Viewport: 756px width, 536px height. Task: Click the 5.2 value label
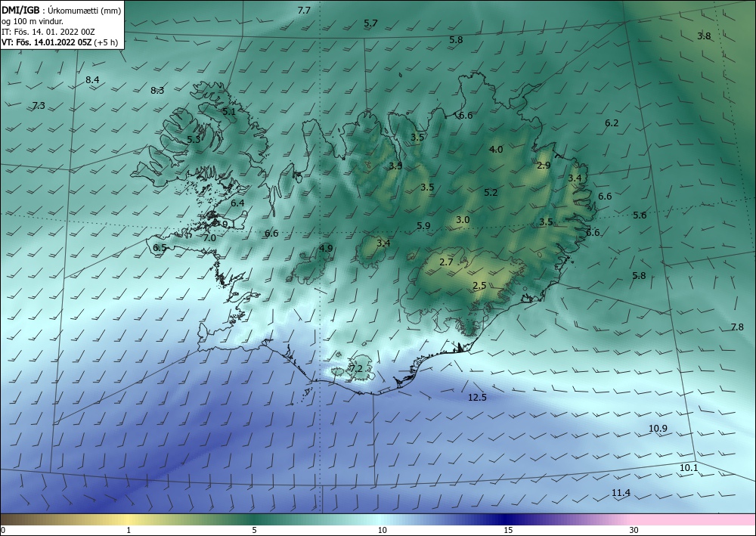point(491,193)
